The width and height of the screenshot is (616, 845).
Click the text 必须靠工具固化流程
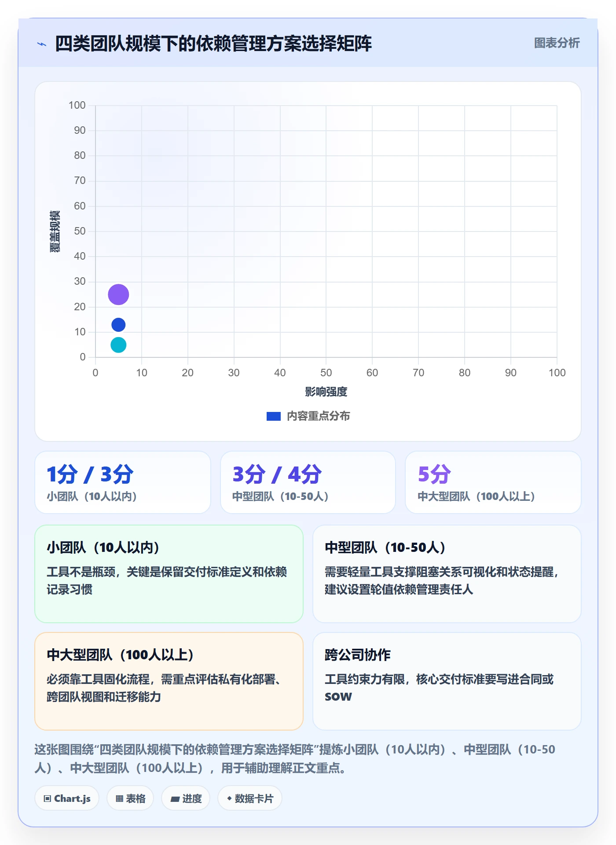click(98, 679)
